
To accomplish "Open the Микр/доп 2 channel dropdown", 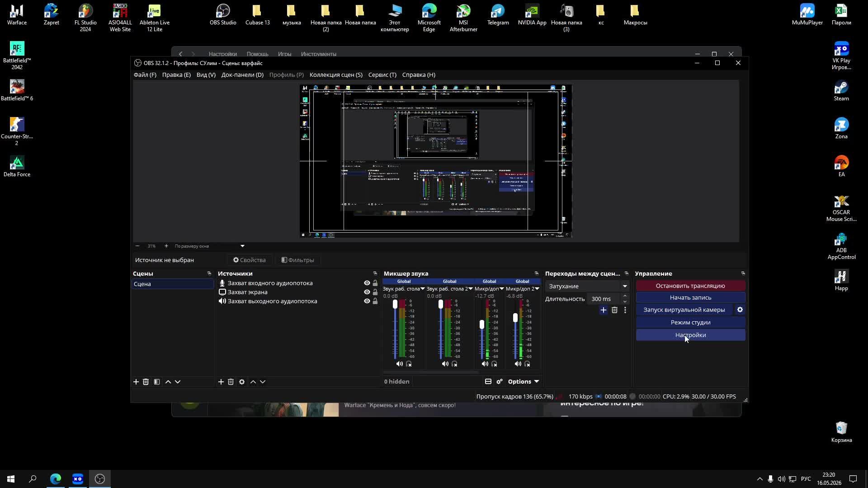I will point(537,289).
